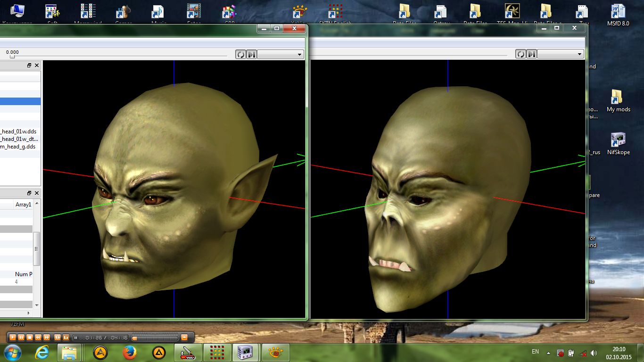
Task: Open the chess pieces Games desktop shortcut
Action: click(123, 13)
